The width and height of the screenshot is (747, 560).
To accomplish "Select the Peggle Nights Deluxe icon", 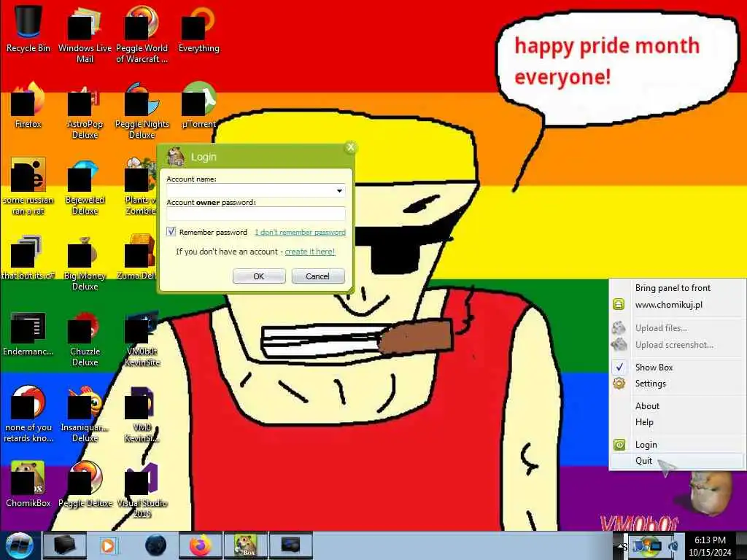I will (x=142, y=111).
